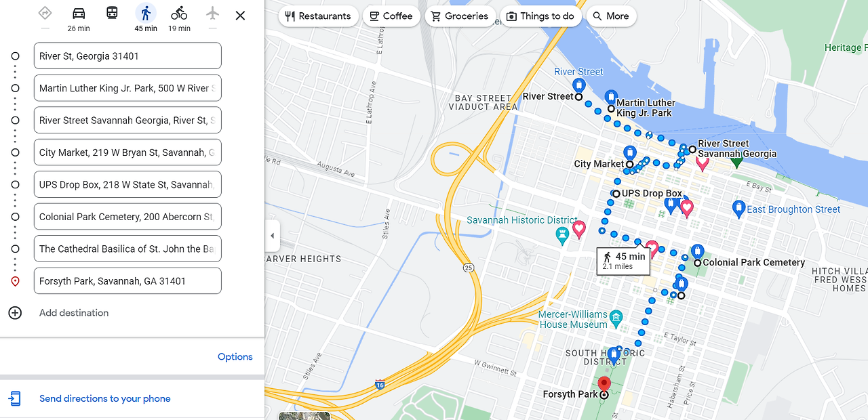
Task: Show Groceries nearby chip
Action: (x=460, y=16)
